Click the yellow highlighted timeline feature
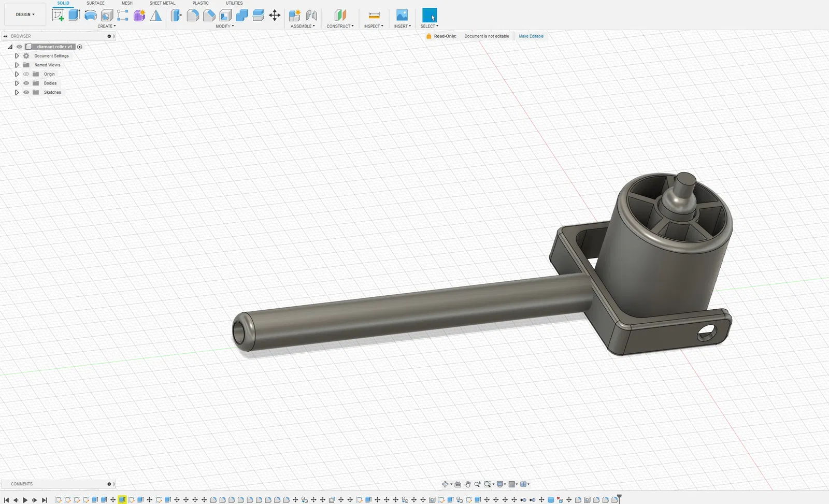This screenshot has width=829, height=504. [x=122, y=499]
